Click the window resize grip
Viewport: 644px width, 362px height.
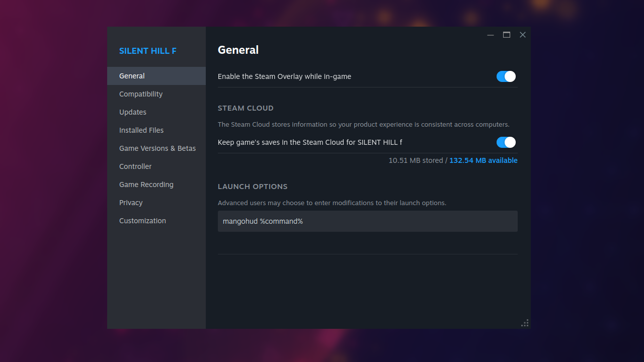[x=525, y=323]
